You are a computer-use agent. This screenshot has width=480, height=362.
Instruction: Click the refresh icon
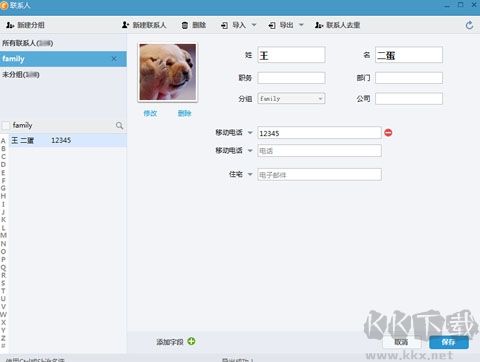(x=469, y=25)
